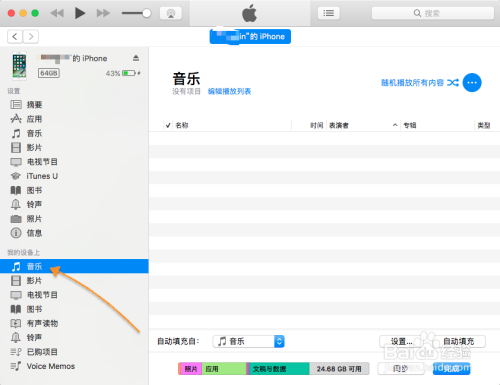Image resolution: width=500 pixels, height=385 pixels.
Task: Click 应用 segment in storage bar
Action: click(224, 369)
